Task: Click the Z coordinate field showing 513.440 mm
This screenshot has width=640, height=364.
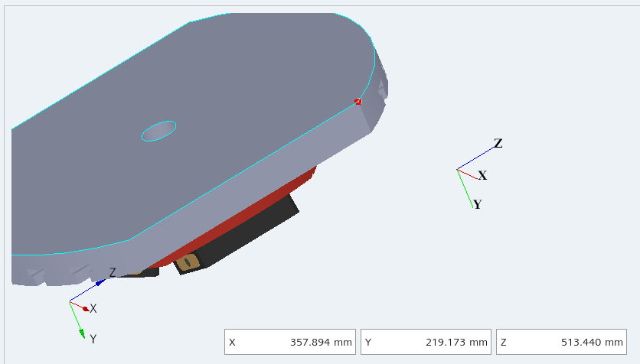Action: [560, 342]
